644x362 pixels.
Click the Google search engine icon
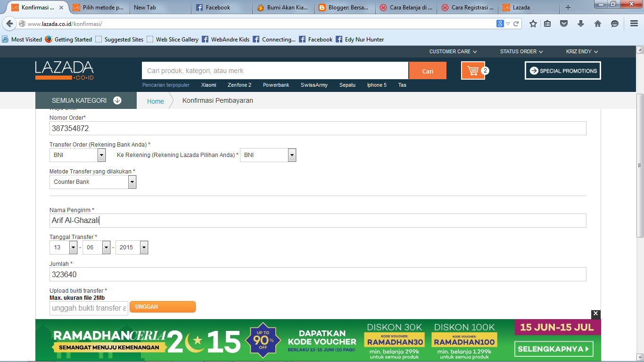pos(500,24)
